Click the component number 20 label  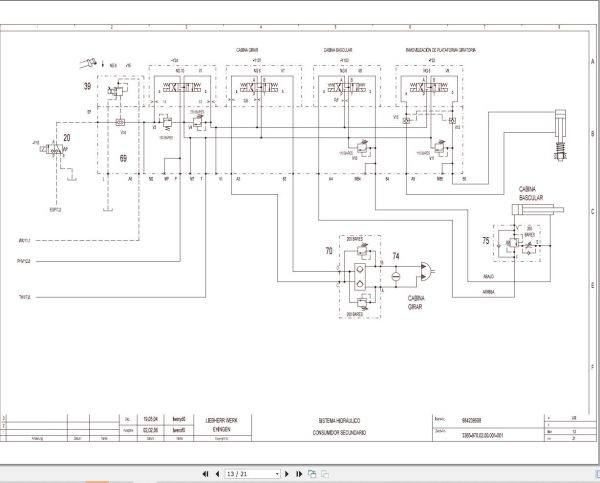click(x=67, y=137)
